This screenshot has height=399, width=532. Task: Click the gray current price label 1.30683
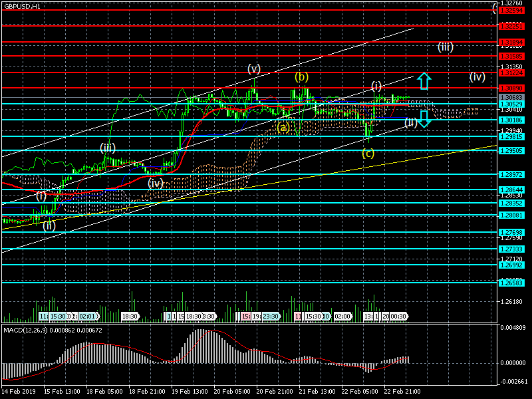coord(511,97)
